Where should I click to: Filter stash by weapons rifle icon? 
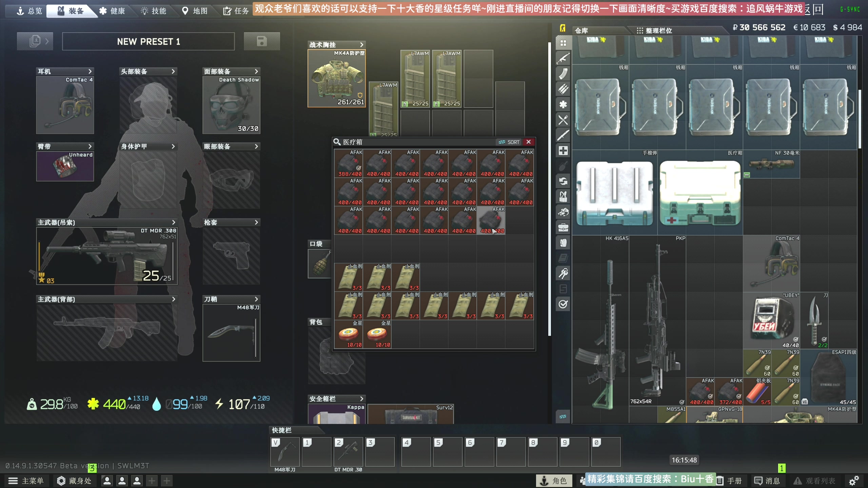point(563,58)
